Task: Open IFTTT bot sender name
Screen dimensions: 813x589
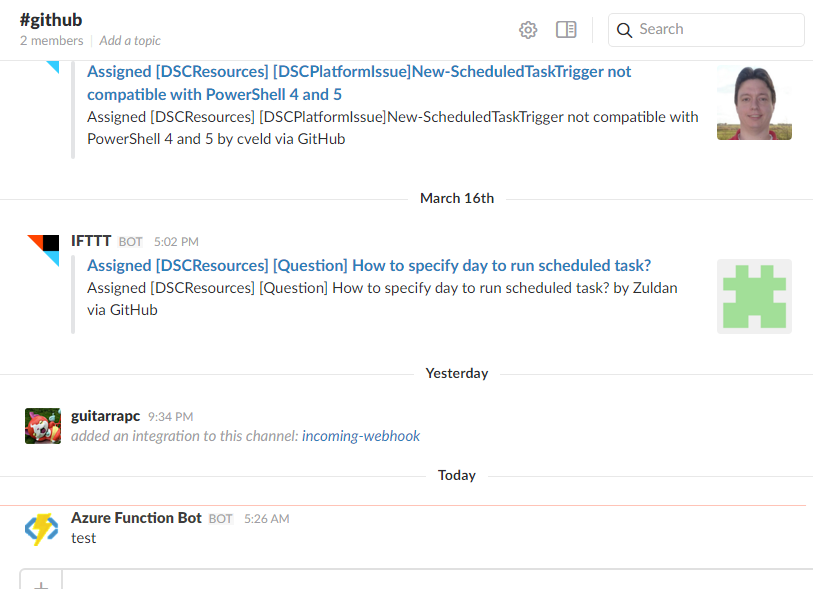Action: point(91,241)
